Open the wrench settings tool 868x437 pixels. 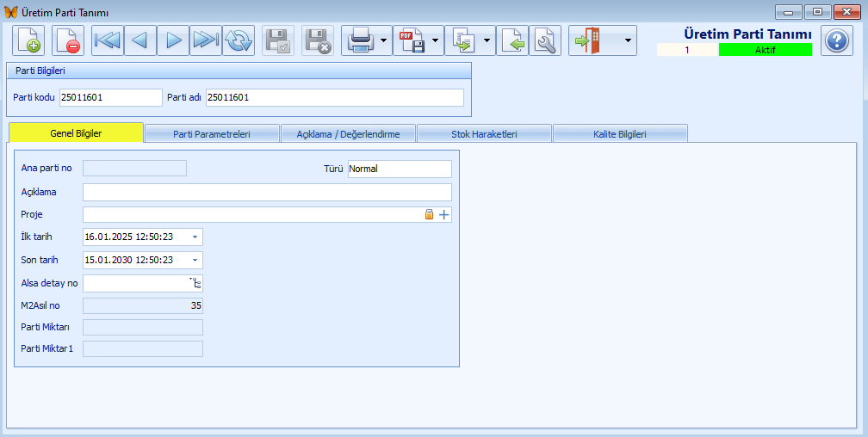coord(545,40)
